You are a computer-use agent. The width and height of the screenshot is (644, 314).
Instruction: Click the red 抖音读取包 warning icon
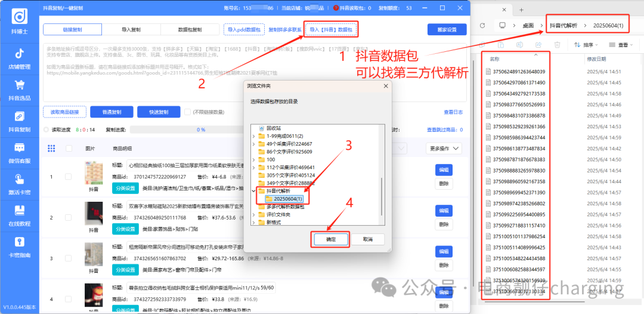pyautogui.click(x=336, y=8)
